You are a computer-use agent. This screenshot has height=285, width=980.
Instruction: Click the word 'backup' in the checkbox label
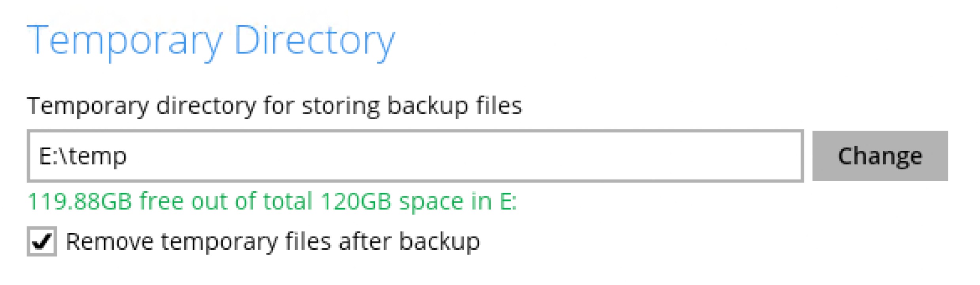439,241
